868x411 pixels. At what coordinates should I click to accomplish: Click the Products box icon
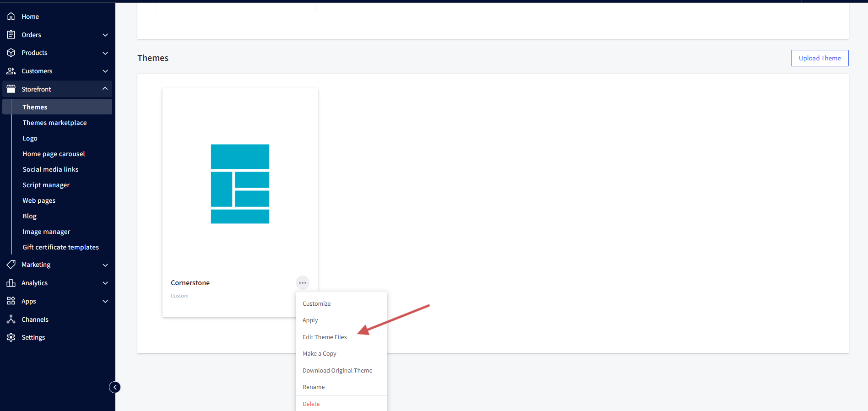[x=11, y=53]
